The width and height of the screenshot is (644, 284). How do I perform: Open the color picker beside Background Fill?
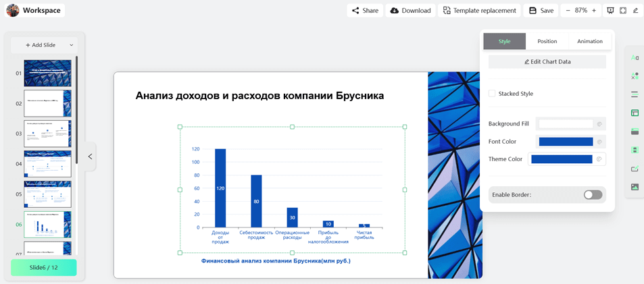[x=599, y=124]
